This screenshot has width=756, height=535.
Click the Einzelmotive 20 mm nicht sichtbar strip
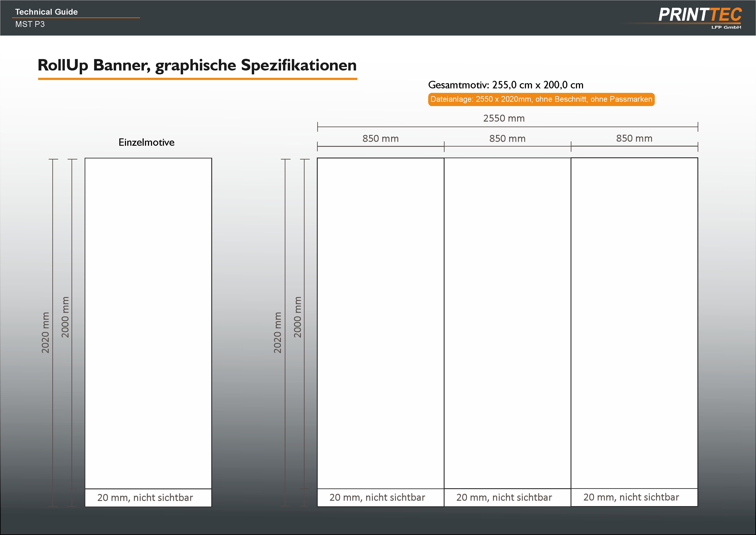pos(145,497)
